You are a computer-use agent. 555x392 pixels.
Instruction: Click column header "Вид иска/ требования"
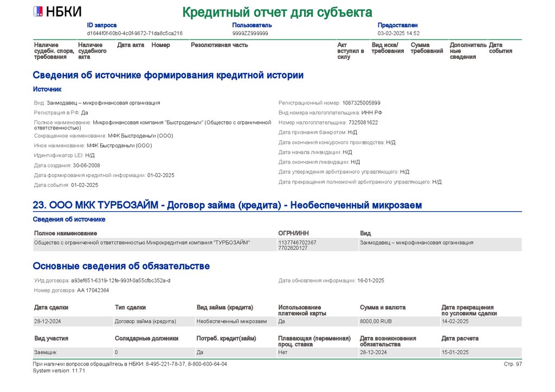pos(388,48)
